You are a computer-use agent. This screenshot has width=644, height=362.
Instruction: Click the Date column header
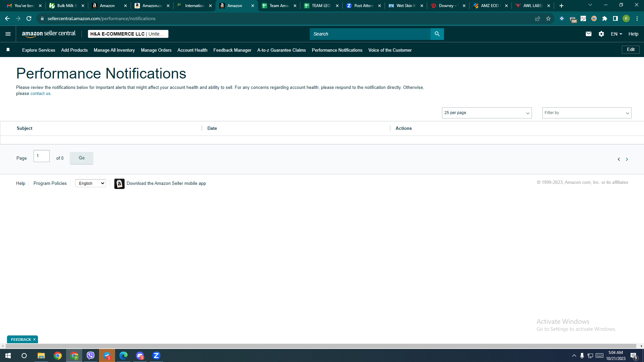coord(212,128)
